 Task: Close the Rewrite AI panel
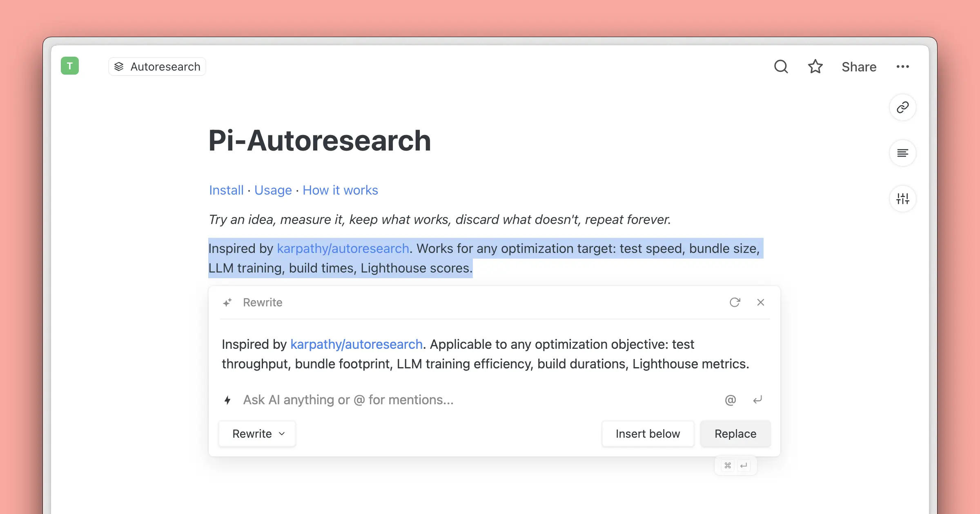coord(760,302)
